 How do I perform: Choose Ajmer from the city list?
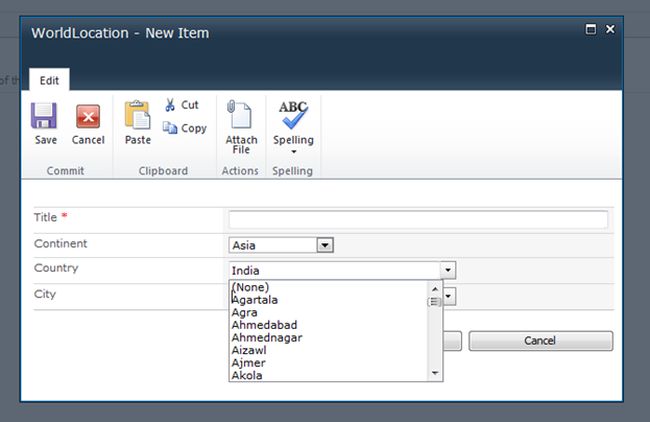(x=248, y=363)
